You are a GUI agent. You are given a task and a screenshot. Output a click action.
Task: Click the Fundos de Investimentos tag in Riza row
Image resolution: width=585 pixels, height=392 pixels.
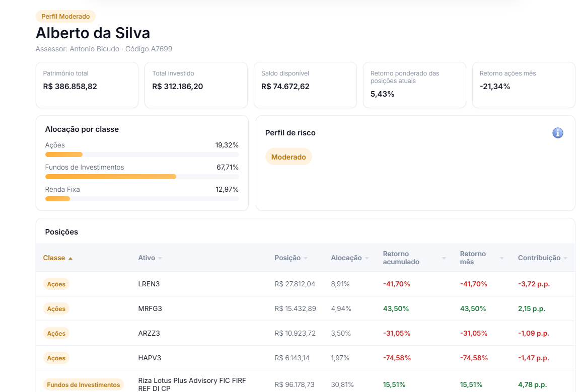pyautogui.click(x=84, y=384)
